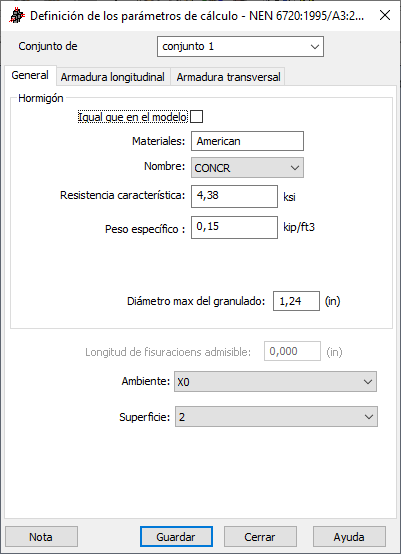
Task: Click the Peso específico value field
Action: tap(234, 227)
